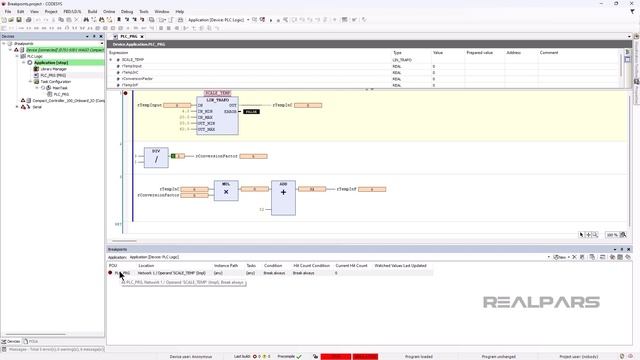The image size is (640, 360).
Task: Select Application [stop] in device tree
Action: coord(51,62)
